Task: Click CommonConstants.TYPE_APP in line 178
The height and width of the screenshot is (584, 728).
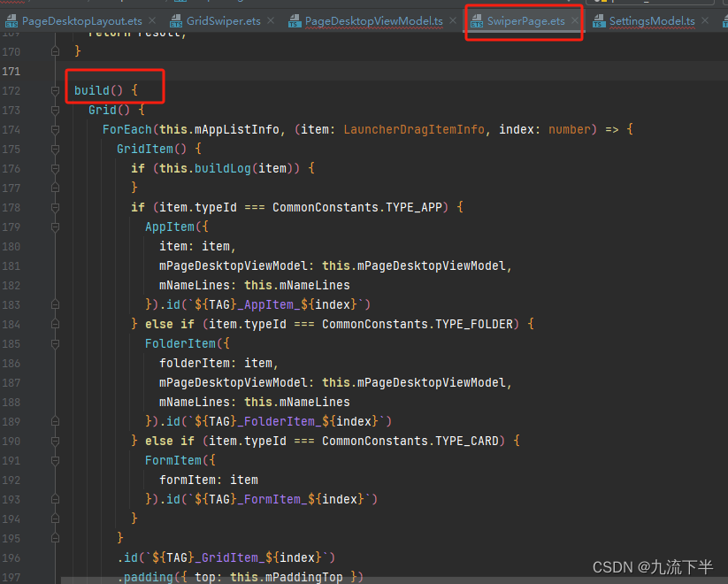Action: pyautogui.click(x=357, y=207)
